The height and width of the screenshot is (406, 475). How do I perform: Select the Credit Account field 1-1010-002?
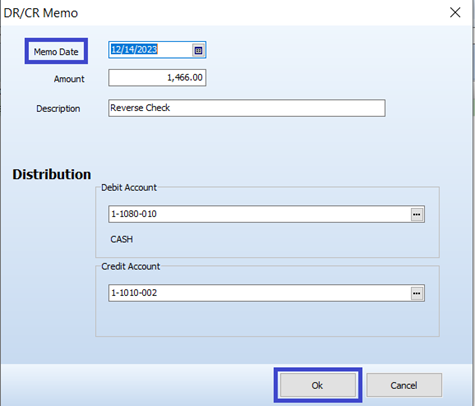(x=266, y=293)
